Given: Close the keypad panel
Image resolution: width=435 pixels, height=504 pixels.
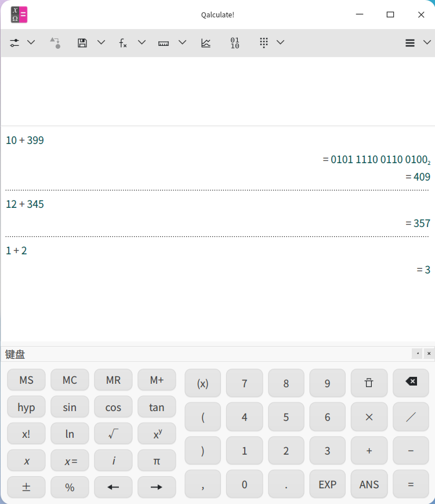Looking at the screenshot, I should click(429, 354).
